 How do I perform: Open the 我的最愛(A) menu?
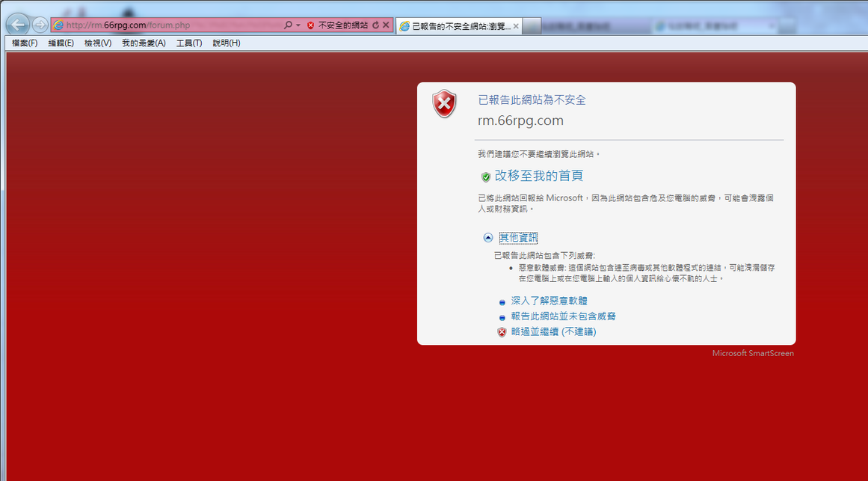[144, 43]
